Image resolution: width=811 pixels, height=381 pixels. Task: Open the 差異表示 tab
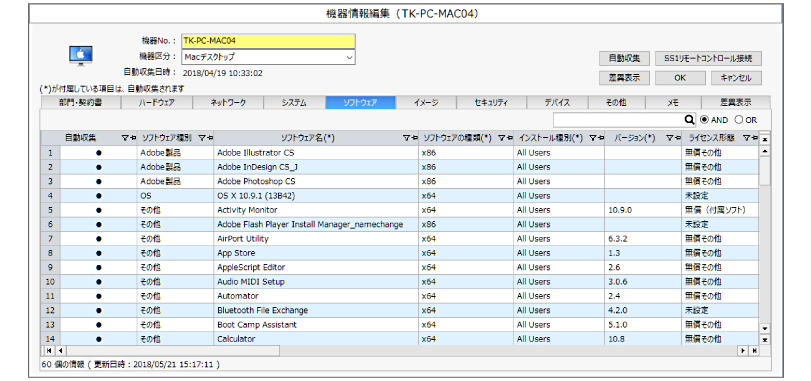pyautogui.click(x=736, y=102)
